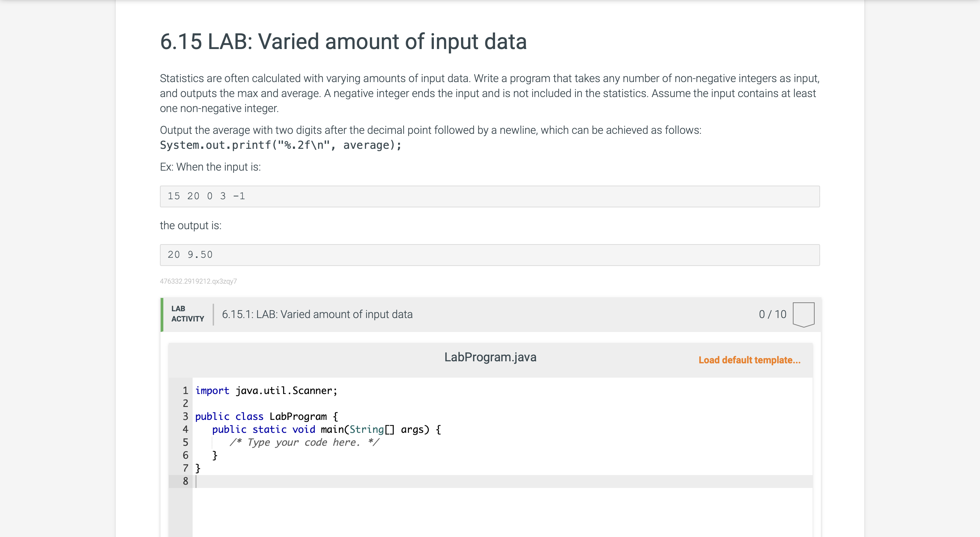Click the closing brace on line 7
Screen dimensions: 980x537
point(198,468)
